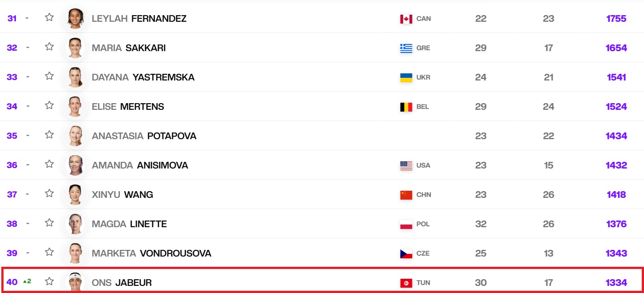Open Ons Jabeur's player name link

tap(121, 283)
